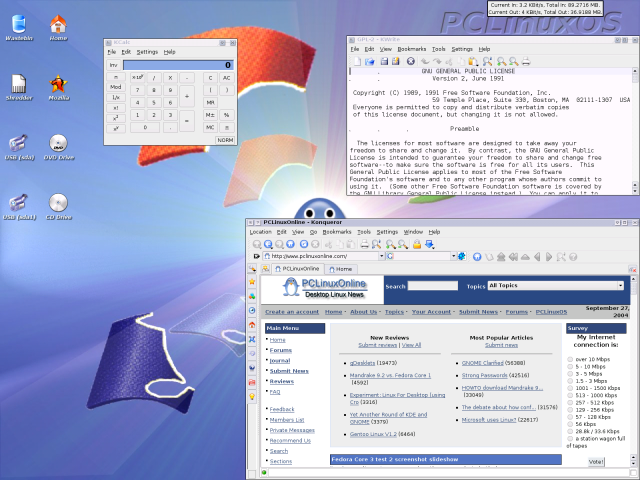The image size is (640, 480).
Task: Open the Home folder icon in Konqueror sidebar
Action: pyautogui.click(x=252, y=325)
